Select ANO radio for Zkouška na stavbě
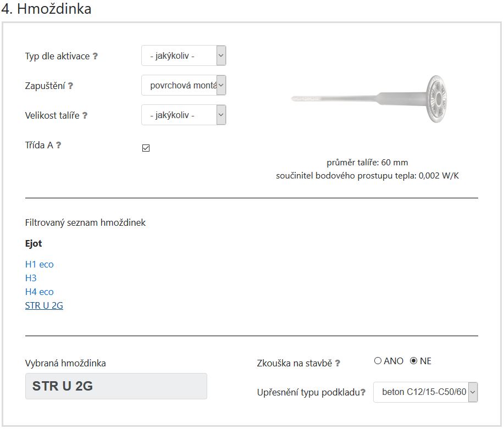This screenshot has height=429, width=504. (x=378, y=360)
